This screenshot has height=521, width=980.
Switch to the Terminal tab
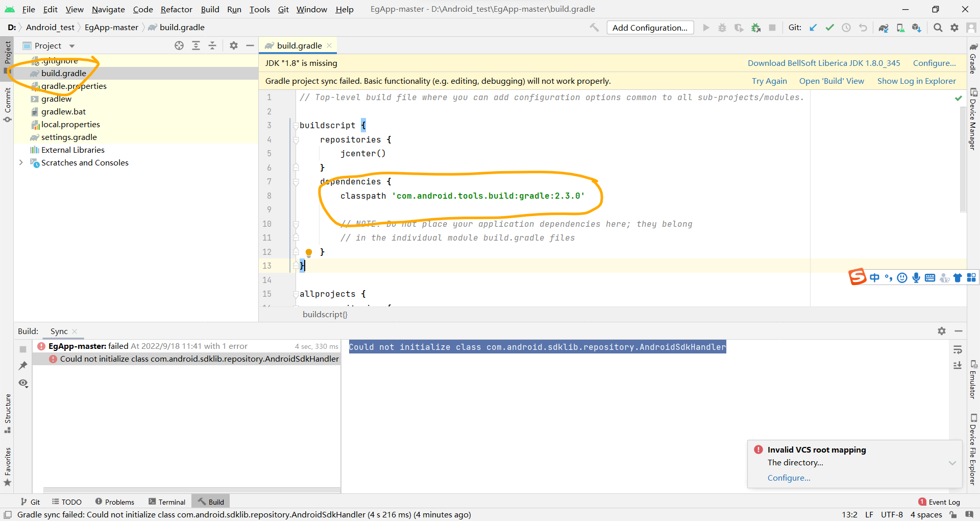click(x=167, y=501)
